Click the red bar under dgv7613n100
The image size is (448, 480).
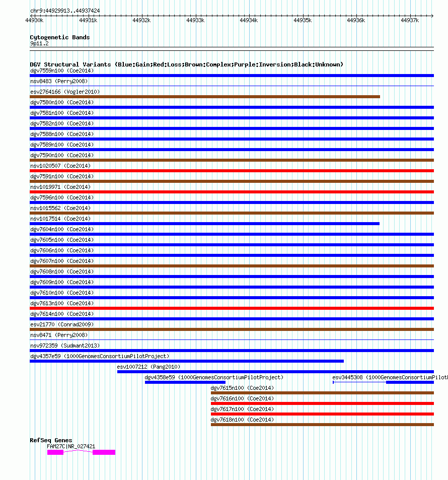(x=232, y=308)
